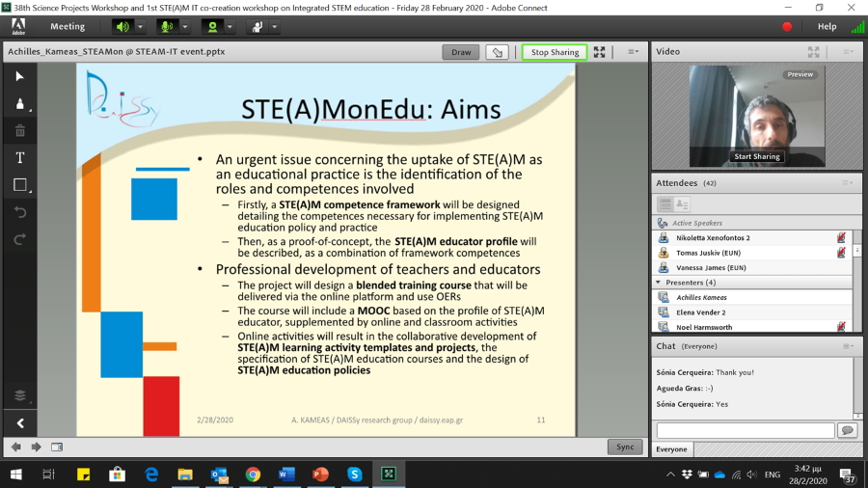Viewport: 868px width, 488px height.
Task: Click the Attendees list scrollbar
Action: click(857, 252)
